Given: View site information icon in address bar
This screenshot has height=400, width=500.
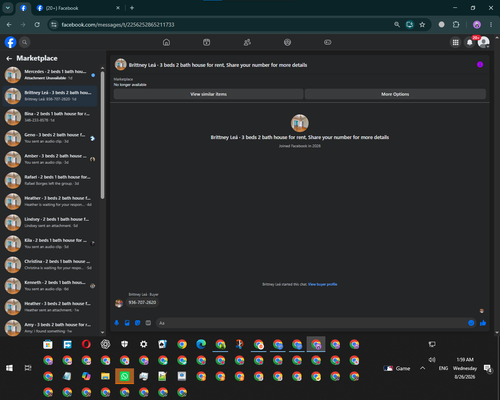Looking at the screenshot, I should (54, 25).
